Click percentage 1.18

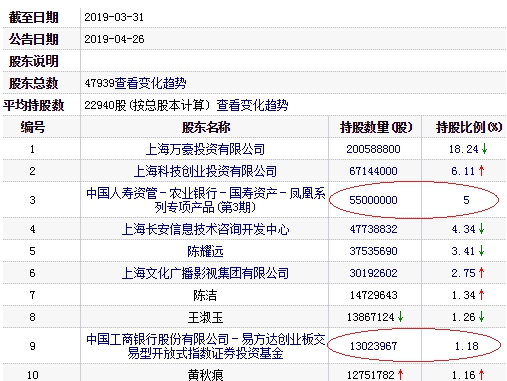(466, 346)
